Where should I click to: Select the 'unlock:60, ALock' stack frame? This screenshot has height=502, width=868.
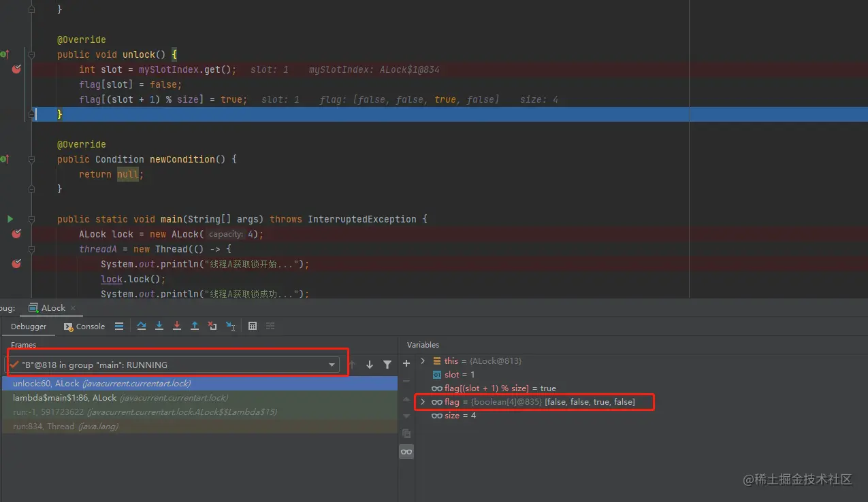(x=199, y=384)
